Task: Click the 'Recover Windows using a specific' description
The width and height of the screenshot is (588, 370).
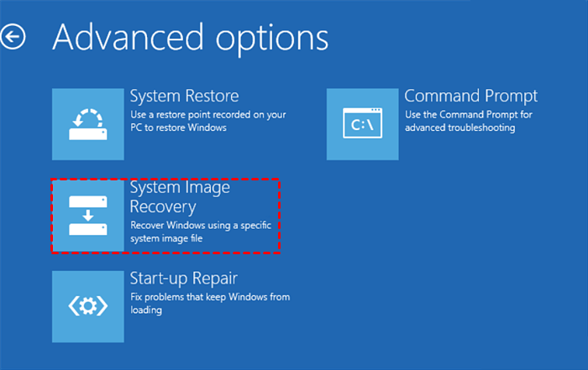Action: [x=202, y=225]
